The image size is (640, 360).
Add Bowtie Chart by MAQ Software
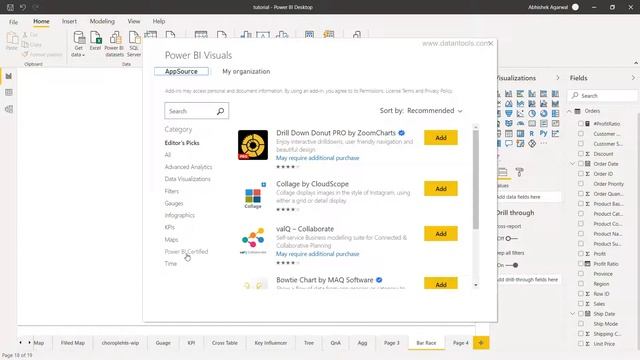[441, 283]
